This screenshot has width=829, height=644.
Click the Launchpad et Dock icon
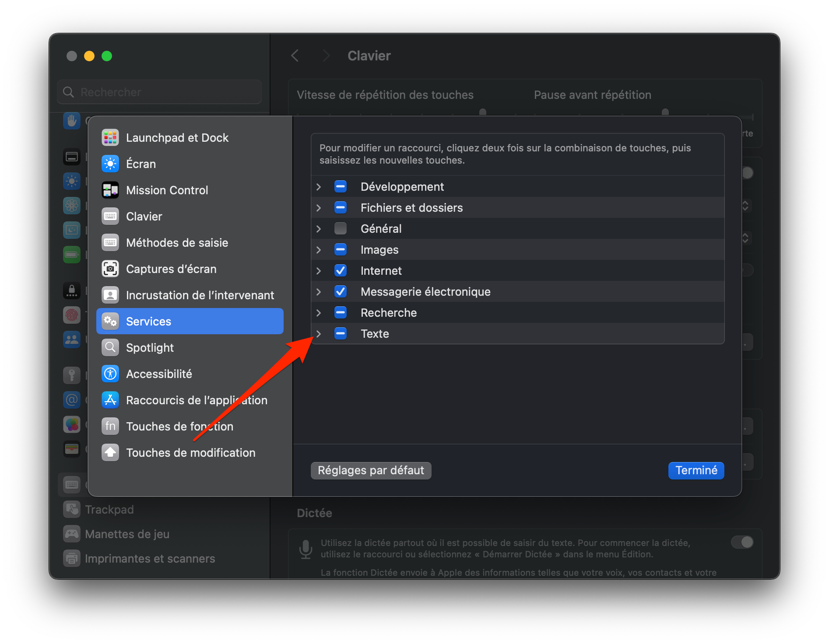click(x=110, y=137)
